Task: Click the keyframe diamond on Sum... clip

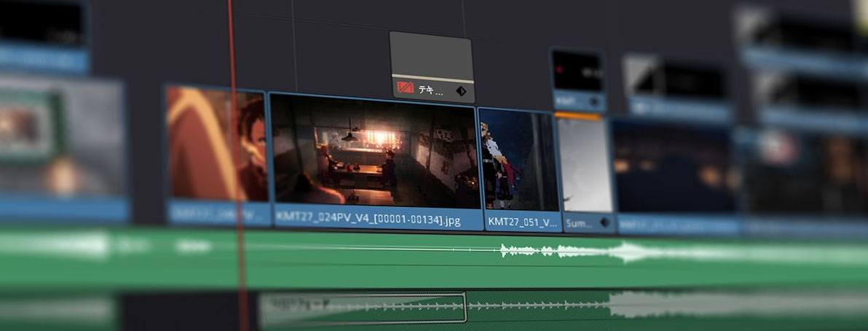Action: click(605, 222)
